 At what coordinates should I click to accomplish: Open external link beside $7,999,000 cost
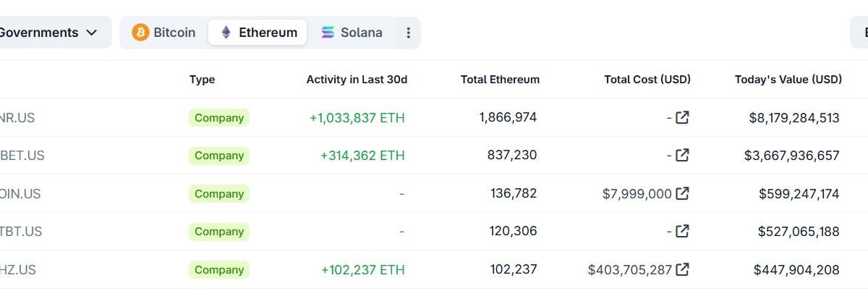[x=682, y=193]
